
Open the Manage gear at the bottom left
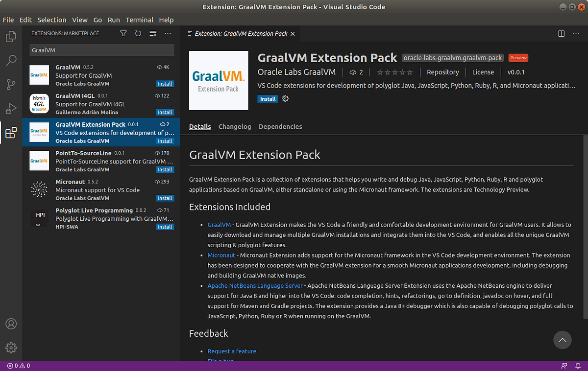[11, 348]
